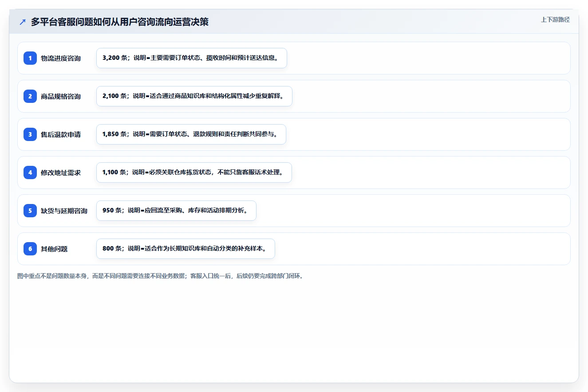Select number badge 3 for 售后退款申请
This screenshot has width=588, height=392.
30,134
